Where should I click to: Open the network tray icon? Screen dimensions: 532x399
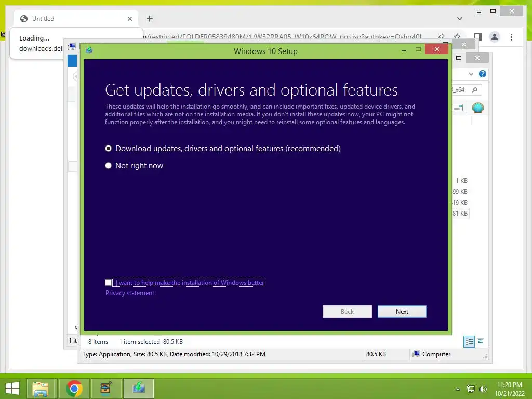coord(470,389)
